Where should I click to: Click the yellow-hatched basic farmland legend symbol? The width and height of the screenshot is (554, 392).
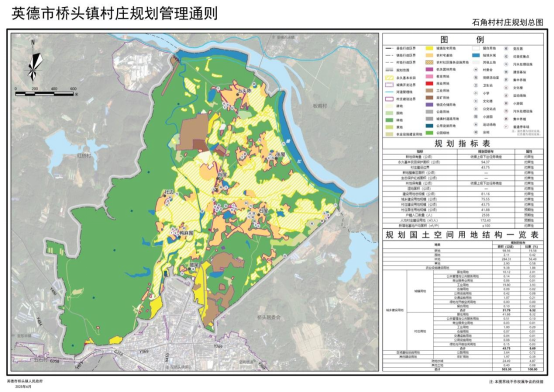[389, 78]
